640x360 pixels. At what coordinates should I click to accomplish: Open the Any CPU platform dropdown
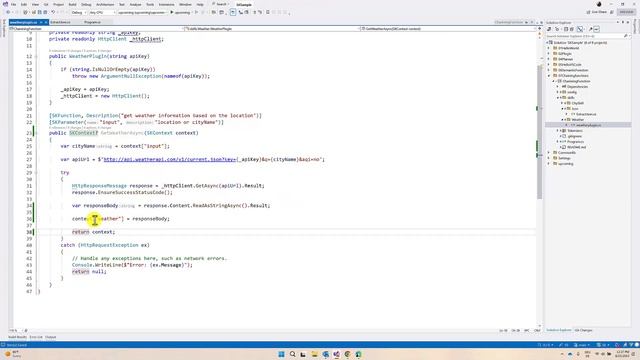click(102, 13)
